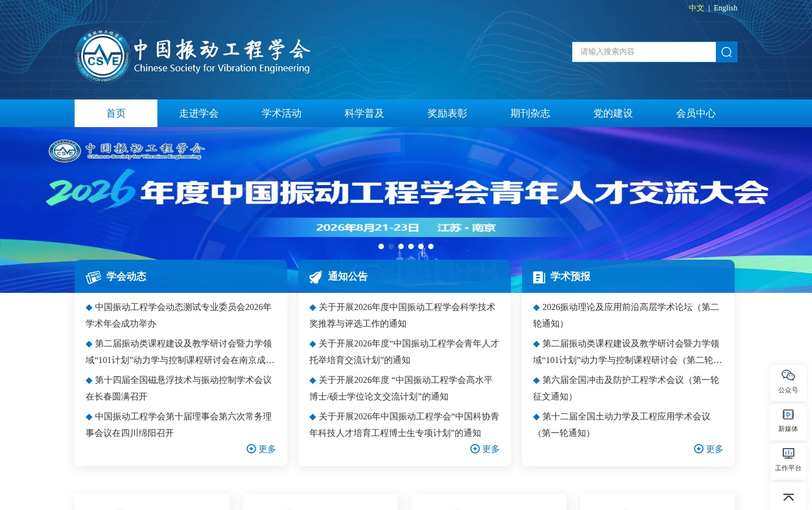Open the 公众号 WeChat icon

pyautogui.click(x=788, y=376)
